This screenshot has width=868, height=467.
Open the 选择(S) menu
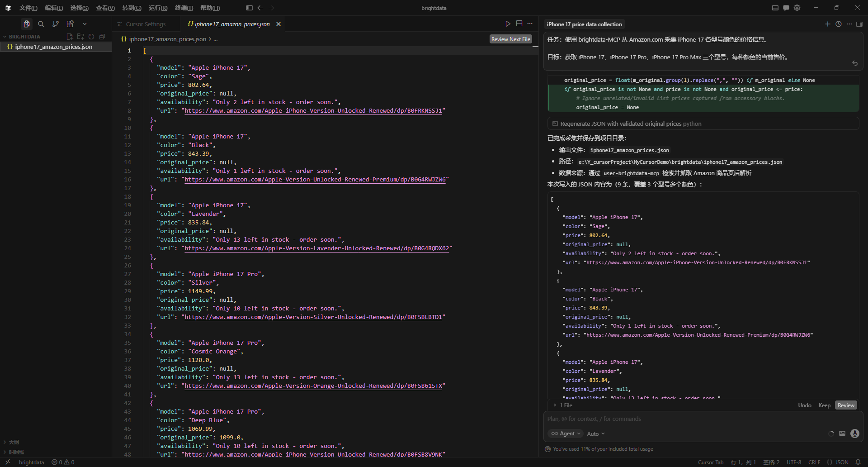[x=80, y=8]
